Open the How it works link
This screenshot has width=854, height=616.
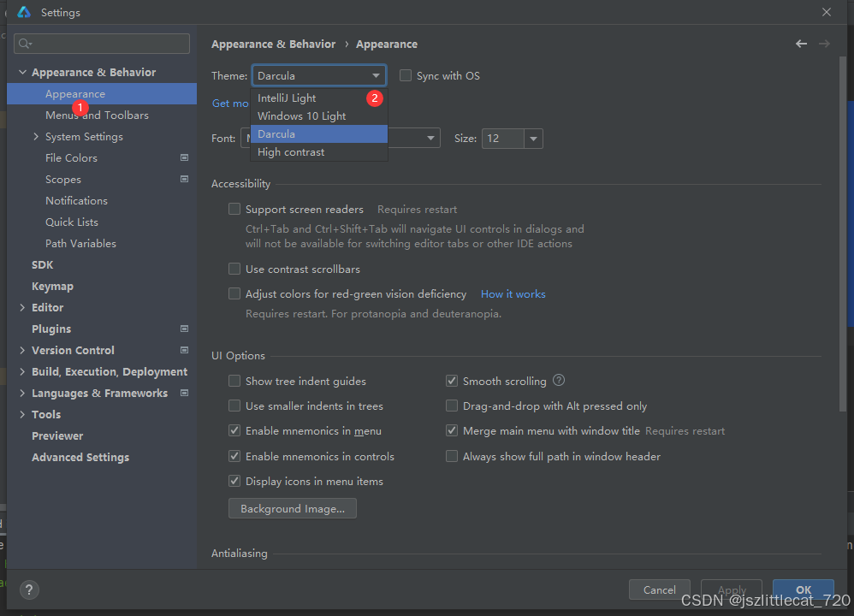coord(513,294)
